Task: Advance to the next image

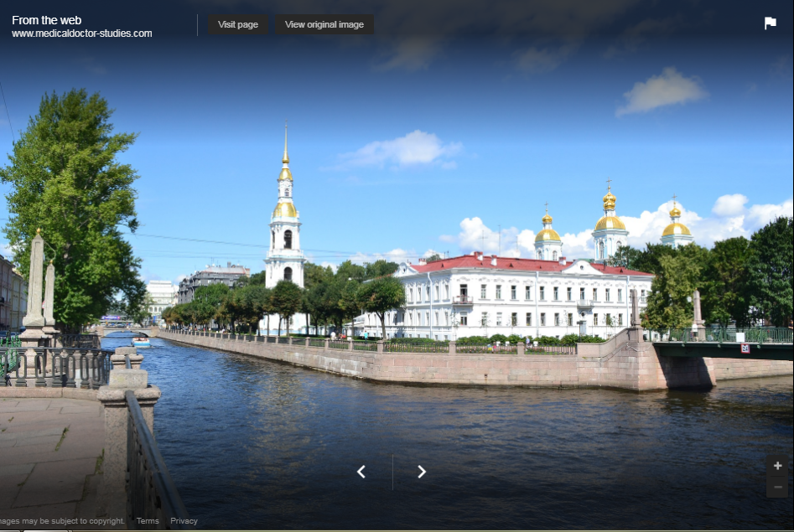Action: click(422, 472)
